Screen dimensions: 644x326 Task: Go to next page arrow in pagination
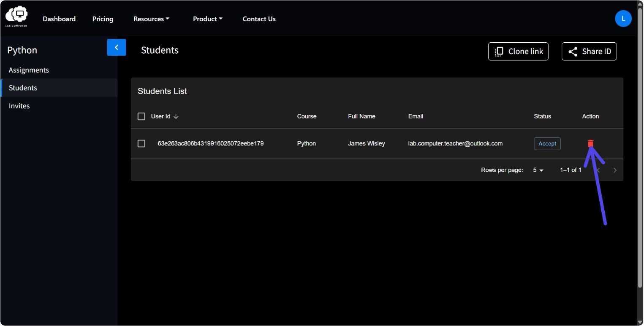615,170
